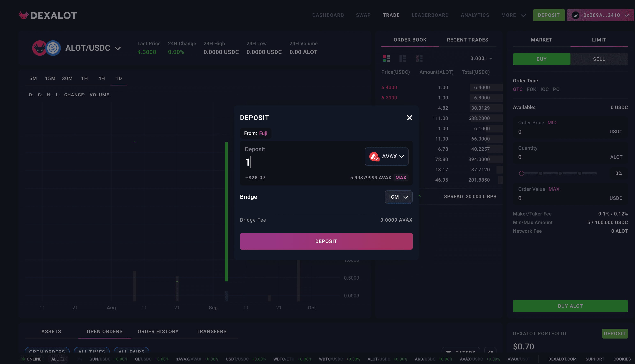The image size is (635, 364).
Task: Switch to the Recent Trades tab
Action: point(467,40)
